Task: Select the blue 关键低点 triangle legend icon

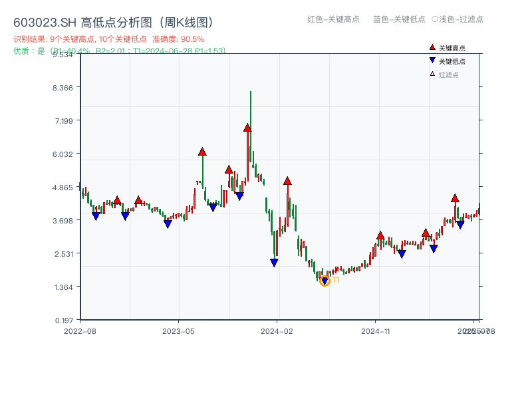Action: [x=432, y=60]
